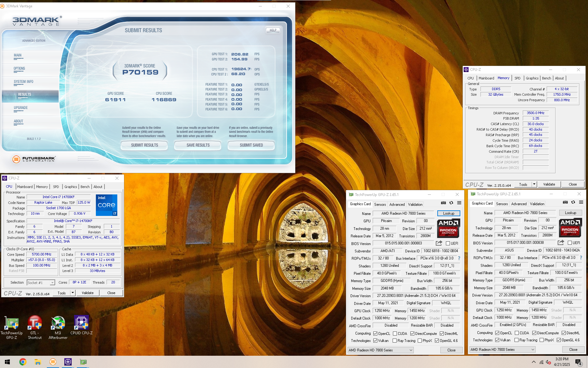This screenshot has width=588, height=368.
Task: Open SPD tab in CPU-Z Memory window
Action: [517, 78]
